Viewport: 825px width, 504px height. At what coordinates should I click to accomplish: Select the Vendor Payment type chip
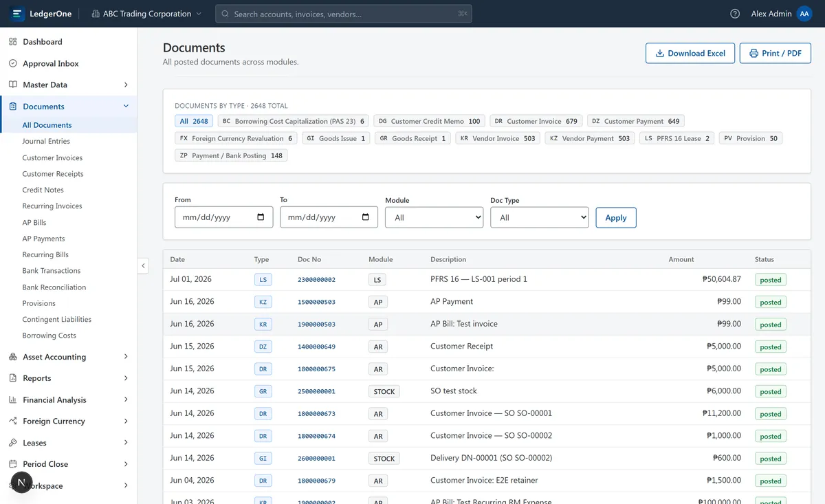point(590,138)
